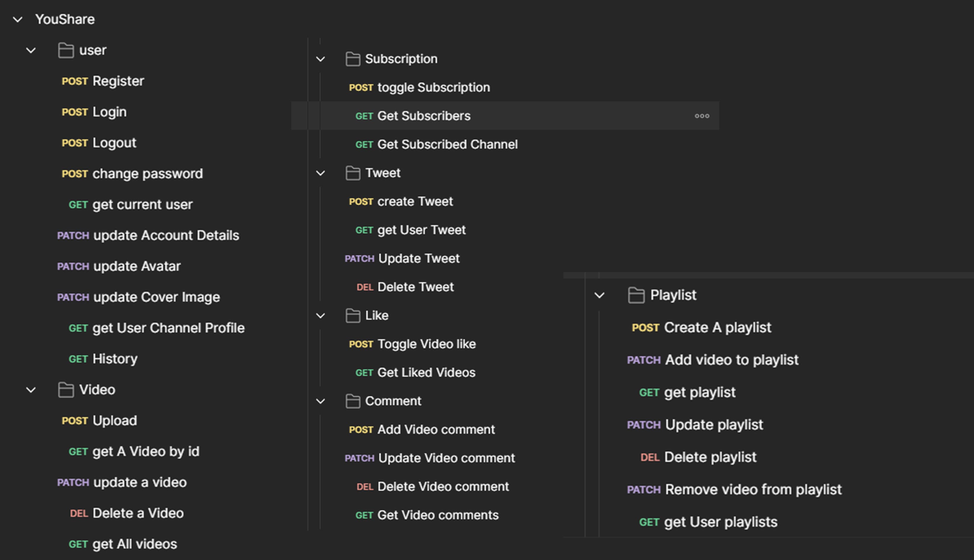Viewport: 974px width, 560px height.
Task: Collapse the Comment folder chevron
Action: [320, 401]
